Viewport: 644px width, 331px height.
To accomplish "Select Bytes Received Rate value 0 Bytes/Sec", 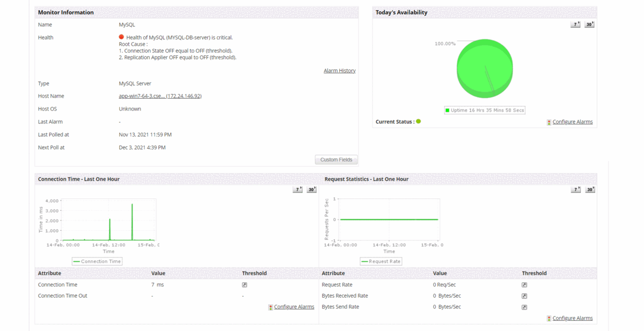I will click(x=447, y=296).
